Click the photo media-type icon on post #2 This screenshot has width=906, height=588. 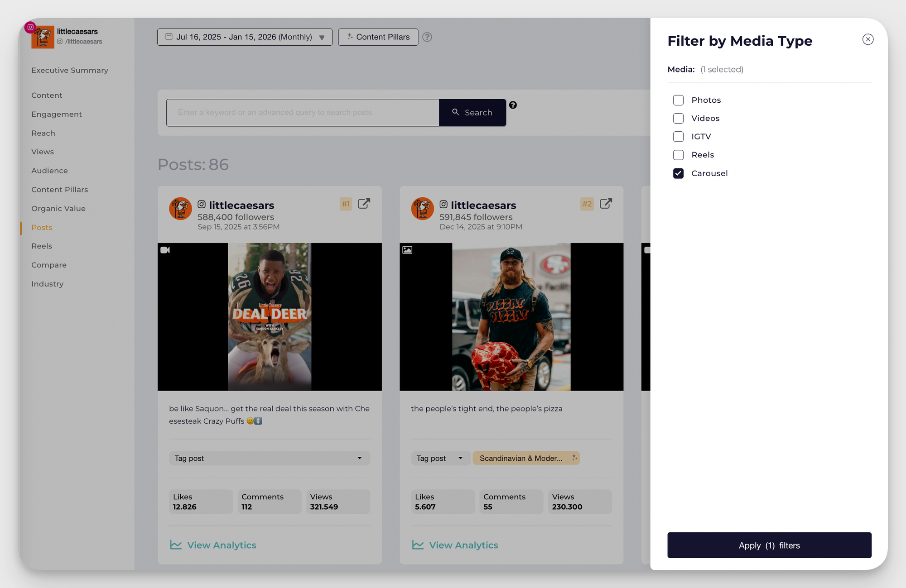tap(407, 250)
